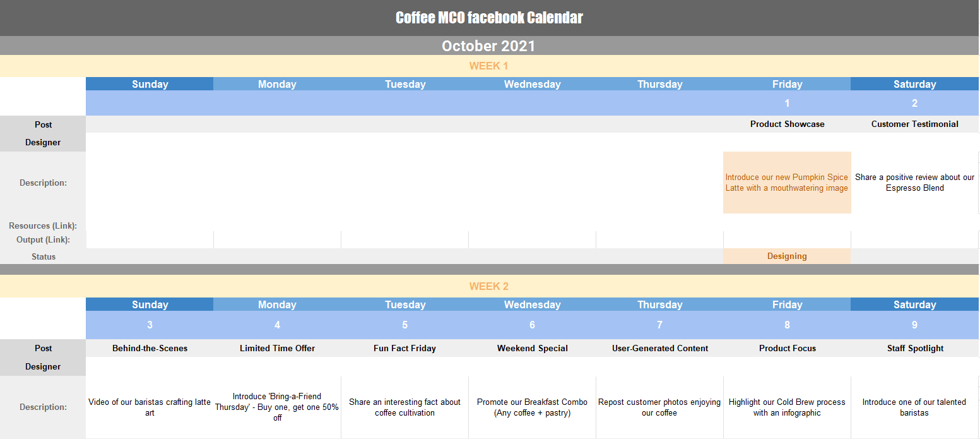Select the Resources (Link) row label
This screenshot has height=439, width=980.
click(x=44, y=226)
